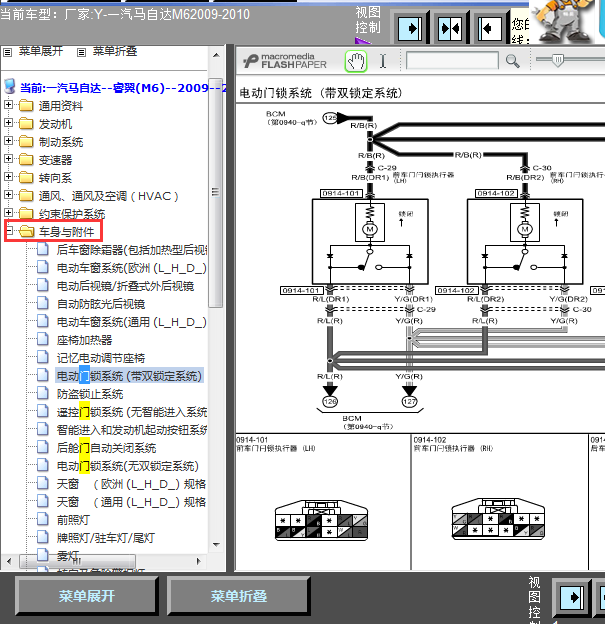Click the document icon beside 自动防眩光后视镜
The height and width of the screenshot is (624, 605).
click(43, 303)
